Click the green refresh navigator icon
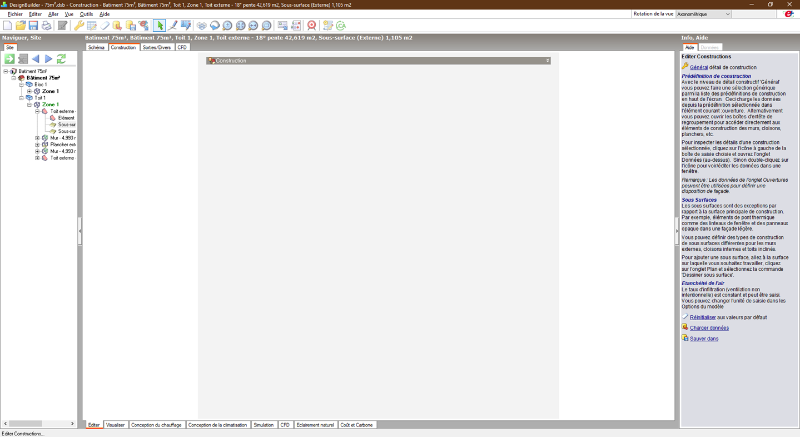 (x=62, y=60)
